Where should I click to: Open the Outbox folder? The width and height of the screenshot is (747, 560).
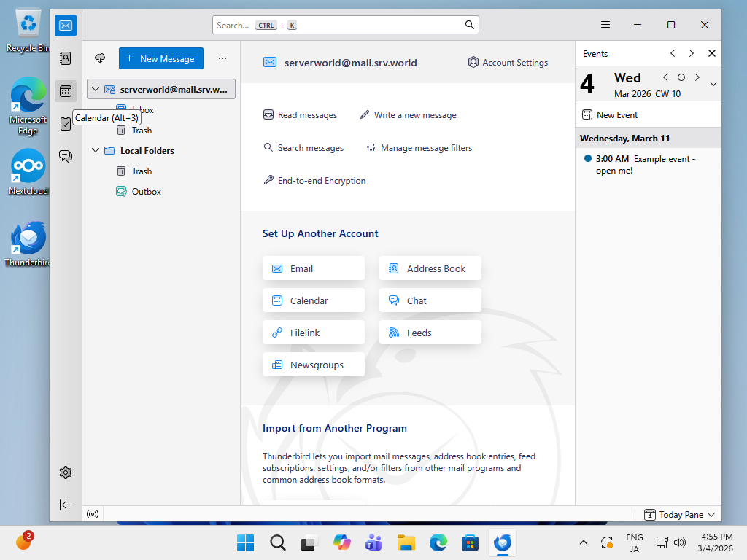click(x=146, y=192)
